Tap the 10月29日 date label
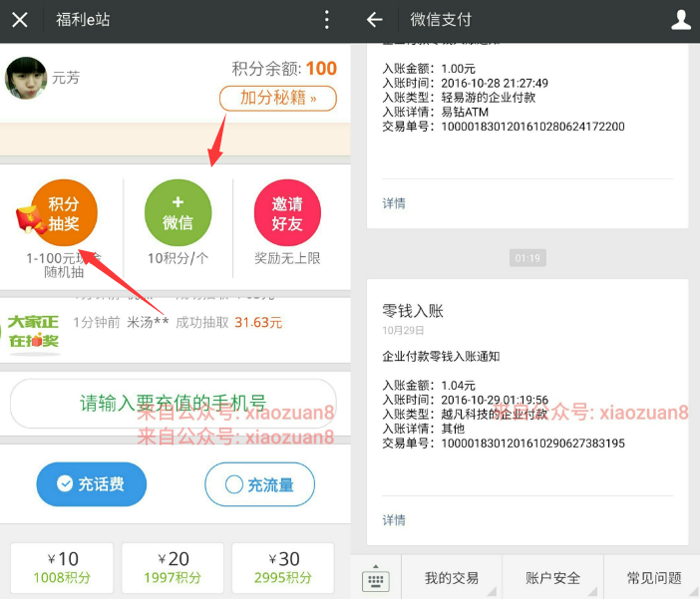This screenshot has height=599, width=700. coord(403,330)
